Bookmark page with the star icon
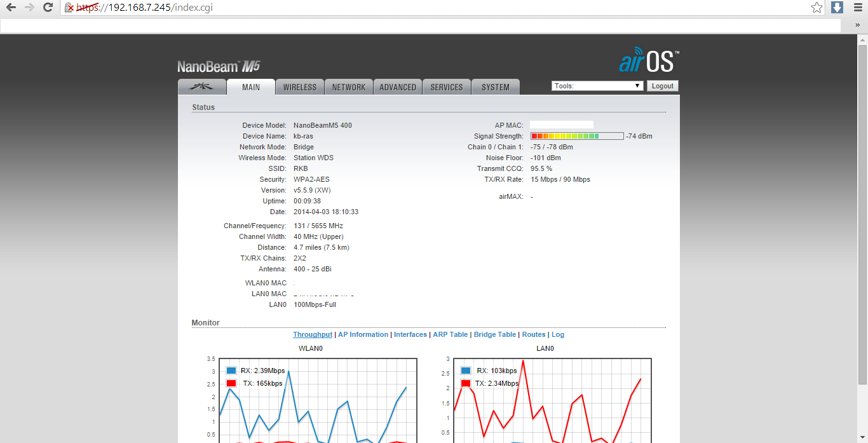The image size is (868, 443). [817, 8]
